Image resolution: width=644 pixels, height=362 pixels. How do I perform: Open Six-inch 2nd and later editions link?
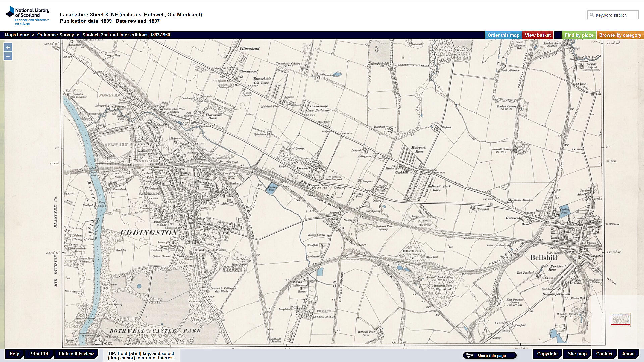[x=126, y=35]
